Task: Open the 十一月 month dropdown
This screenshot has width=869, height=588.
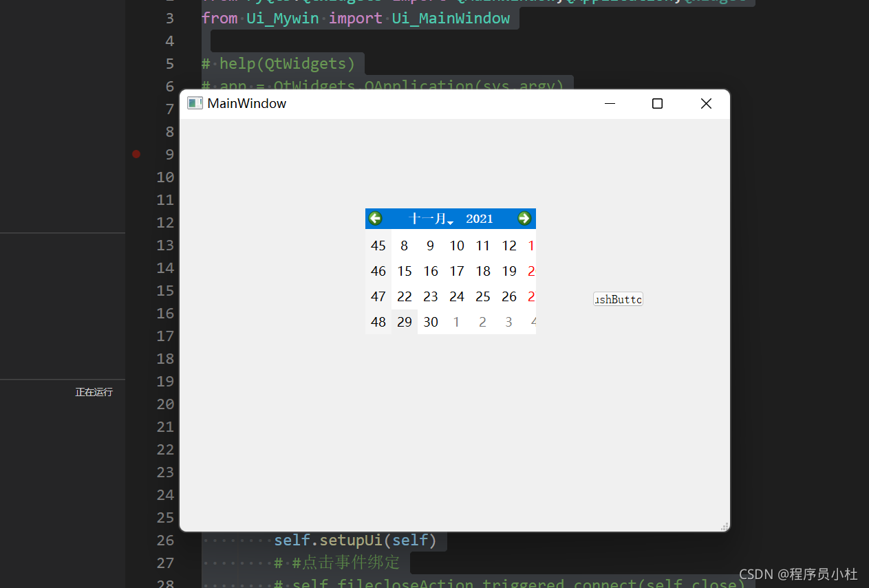Action: point(431,219)
